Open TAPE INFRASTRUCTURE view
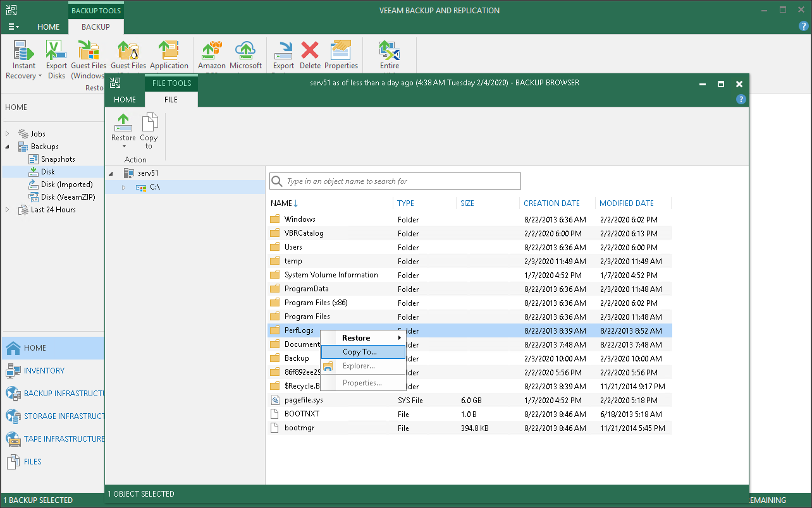Image resolution: width=812 pixels, height=508 pixels. point(52,439)
